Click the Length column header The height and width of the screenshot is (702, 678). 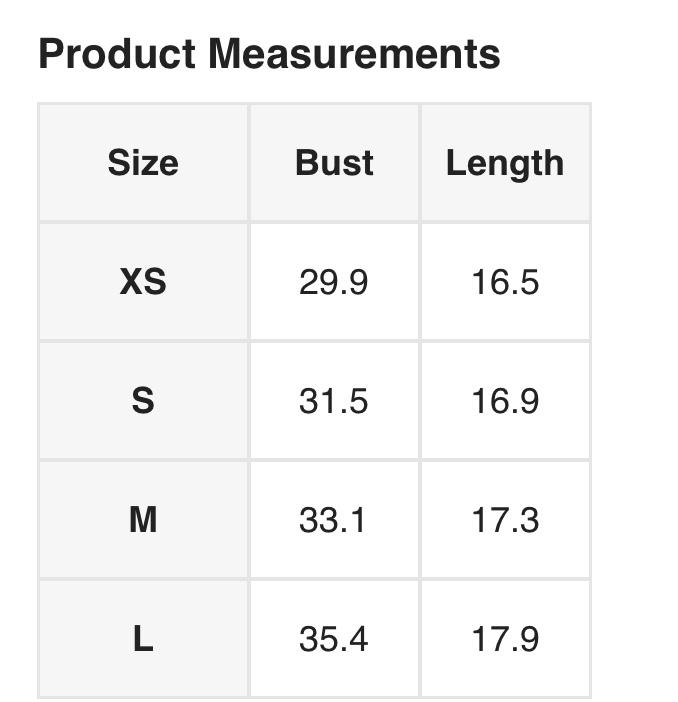505,163
